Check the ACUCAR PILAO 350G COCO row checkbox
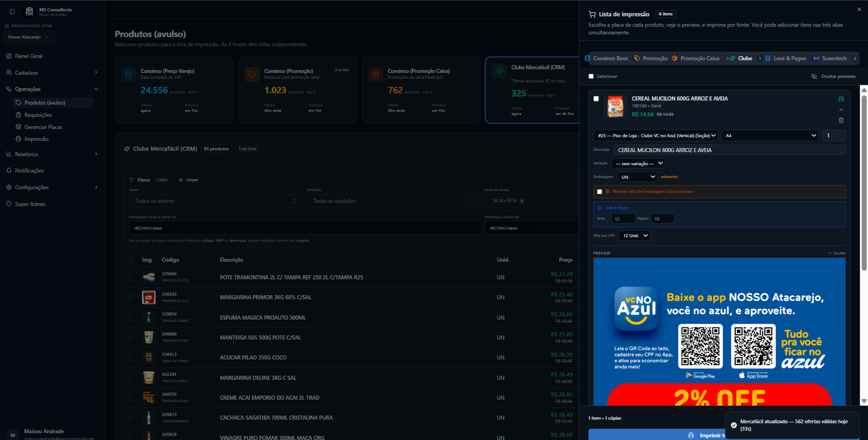 130,358
